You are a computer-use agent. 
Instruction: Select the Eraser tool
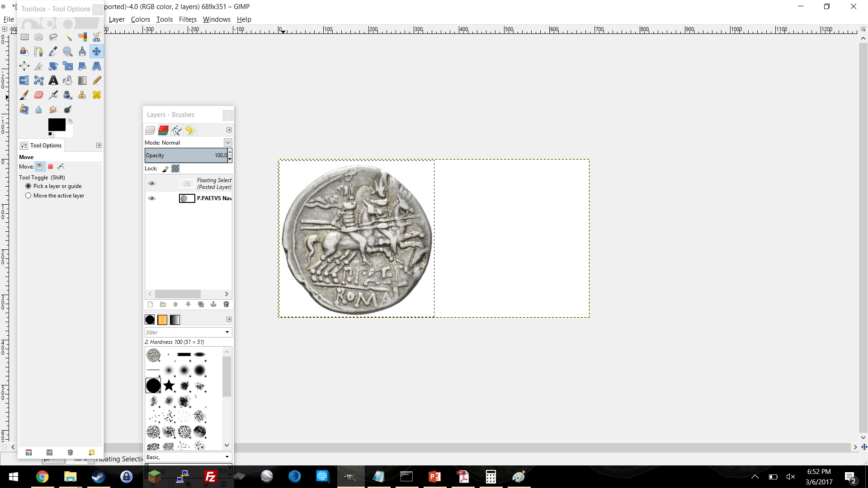coord(39,95)
